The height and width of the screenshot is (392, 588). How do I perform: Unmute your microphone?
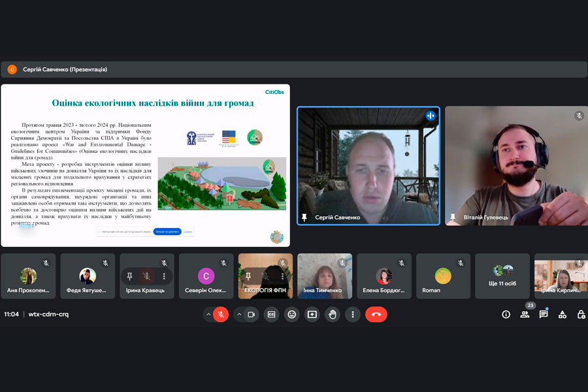coord(221,314)
